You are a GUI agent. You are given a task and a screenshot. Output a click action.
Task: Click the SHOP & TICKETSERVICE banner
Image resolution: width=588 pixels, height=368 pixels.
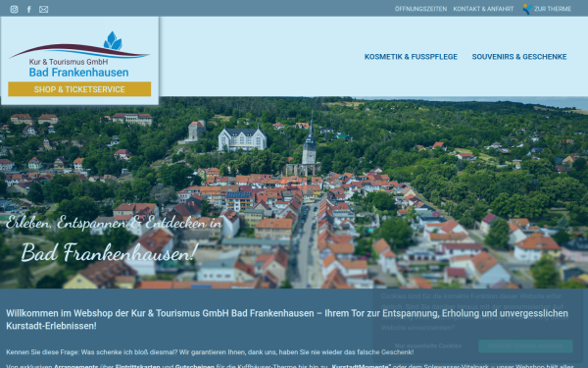pyautogui.click(x=79, y=89)
